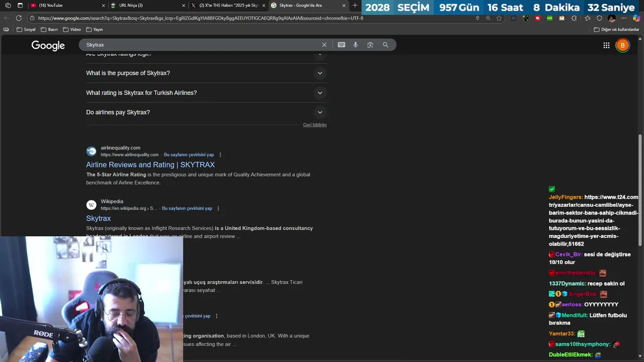
Task: Open the Edge workspaces icon
Action: 8,6
